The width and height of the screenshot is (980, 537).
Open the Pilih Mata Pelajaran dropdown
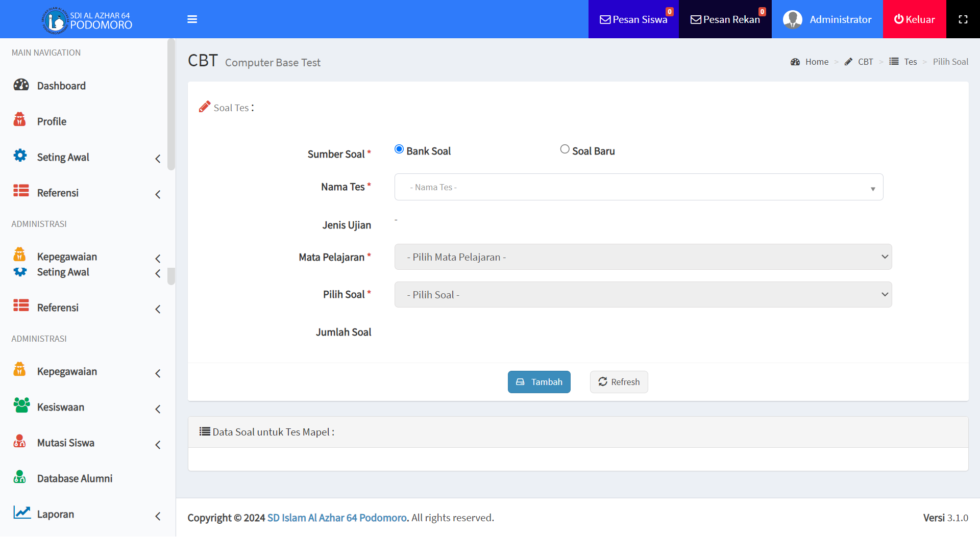click(x=643, y=257)
